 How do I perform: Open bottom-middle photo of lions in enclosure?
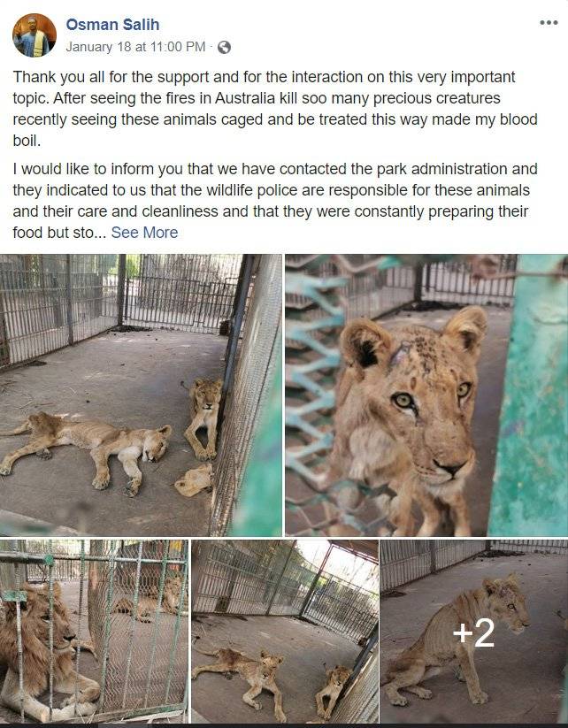[x=285, y=631]
